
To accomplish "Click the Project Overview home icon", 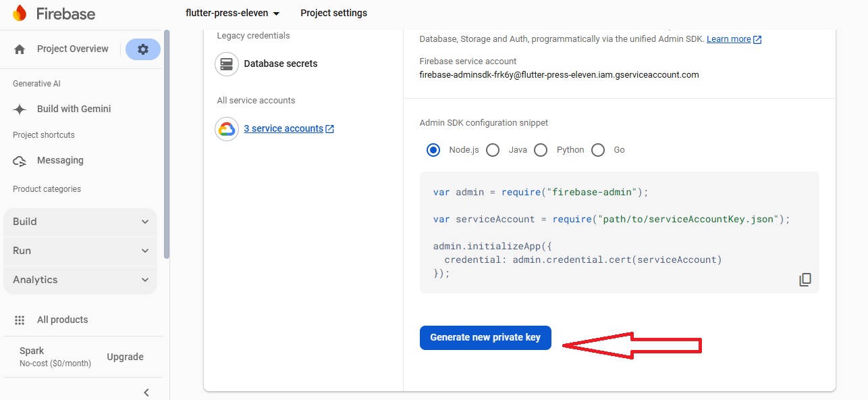I will point(20,49).
